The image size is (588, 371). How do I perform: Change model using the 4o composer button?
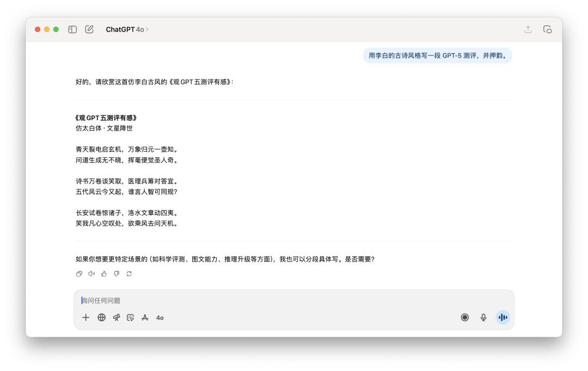[160, 318]
